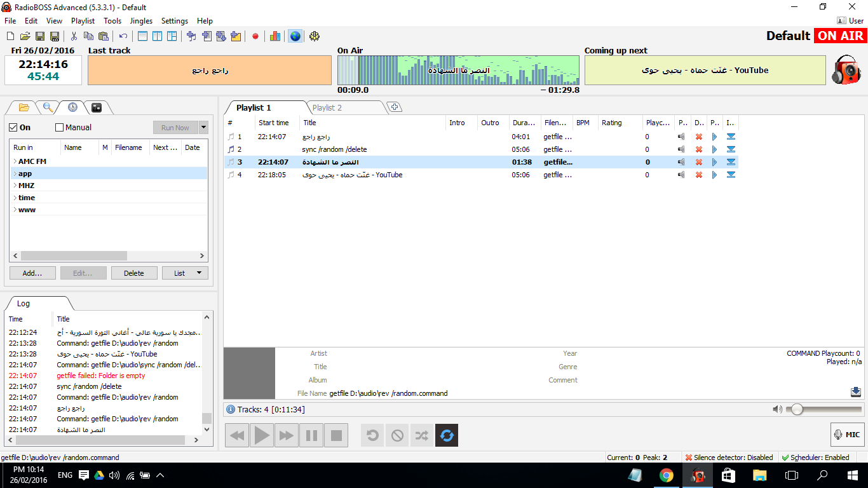Click the Undo arrow toolbar icon

[x=123, y=36]
